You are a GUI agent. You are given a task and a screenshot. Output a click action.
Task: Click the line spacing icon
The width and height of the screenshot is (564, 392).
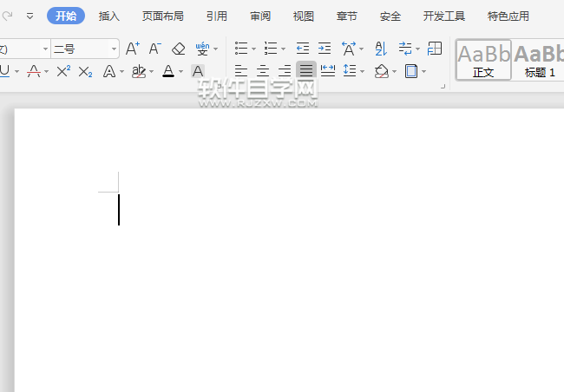(x=350, y=71)
